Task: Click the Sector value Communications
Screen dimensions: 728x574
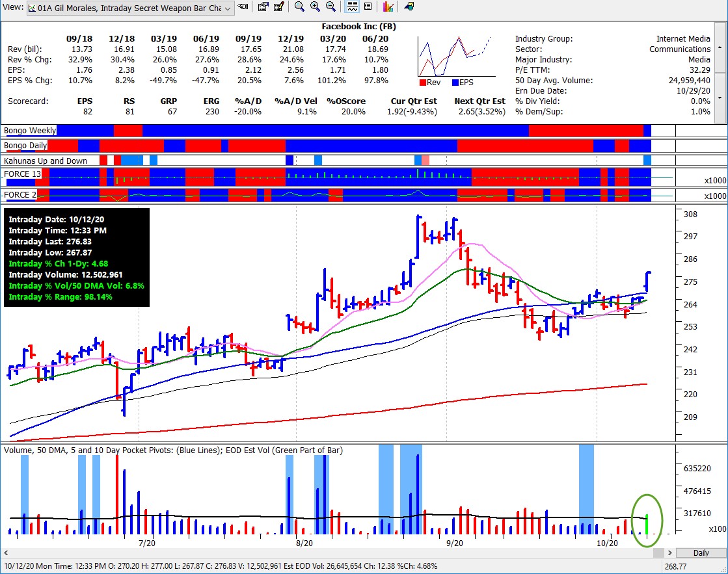Action: [680, 49]
